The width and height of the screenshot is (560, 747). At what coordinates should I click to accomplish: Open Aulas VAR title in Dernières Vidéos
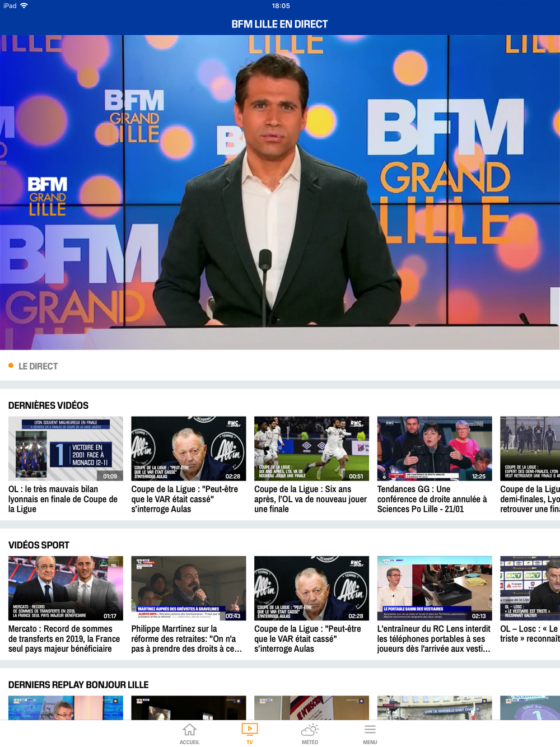click(x=185, y=499)
